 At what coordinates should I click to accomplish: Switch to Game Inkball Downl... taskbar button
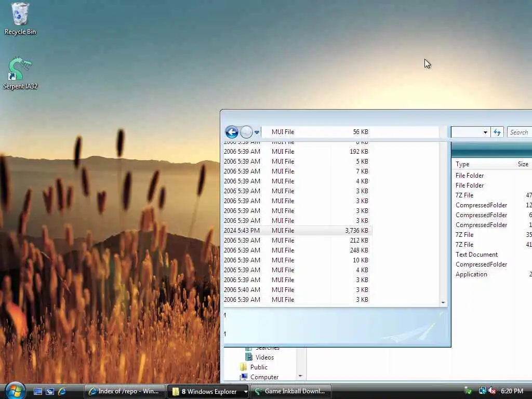tap(291, 391)
